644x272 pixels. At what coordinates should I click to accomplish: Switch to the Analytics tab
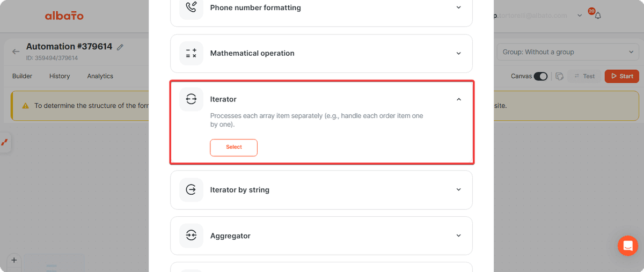[100, 76]
